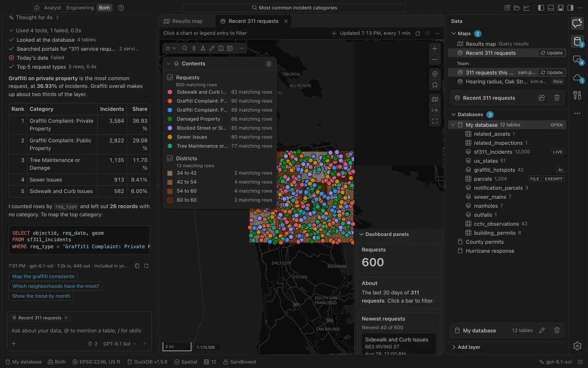Enter fullscreen map view
Image resolution: width=588 pixels, height=368 pixels.
(x=435, y=121)
